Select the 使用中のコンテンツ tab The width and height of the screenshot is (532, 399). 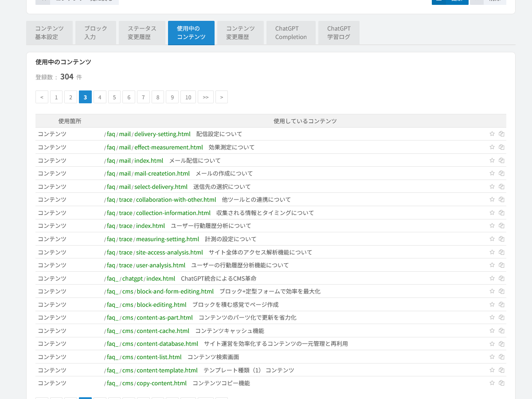[x=191, y=33]
